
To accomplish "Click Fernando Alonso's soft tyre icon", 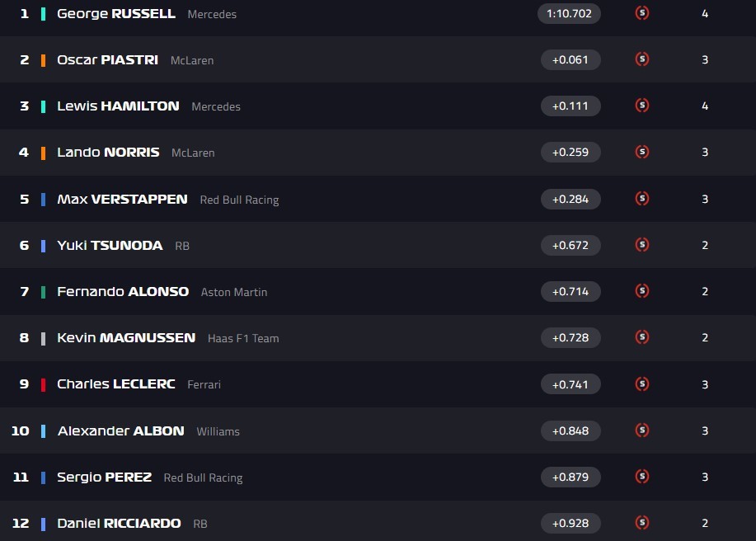I will coord(641,291).
